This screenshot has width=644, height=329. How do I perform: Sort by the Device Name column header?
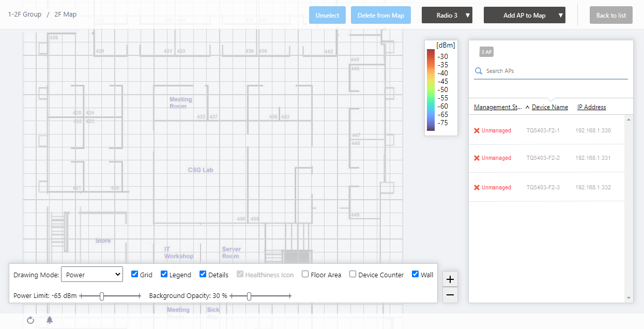click(549, 107)
